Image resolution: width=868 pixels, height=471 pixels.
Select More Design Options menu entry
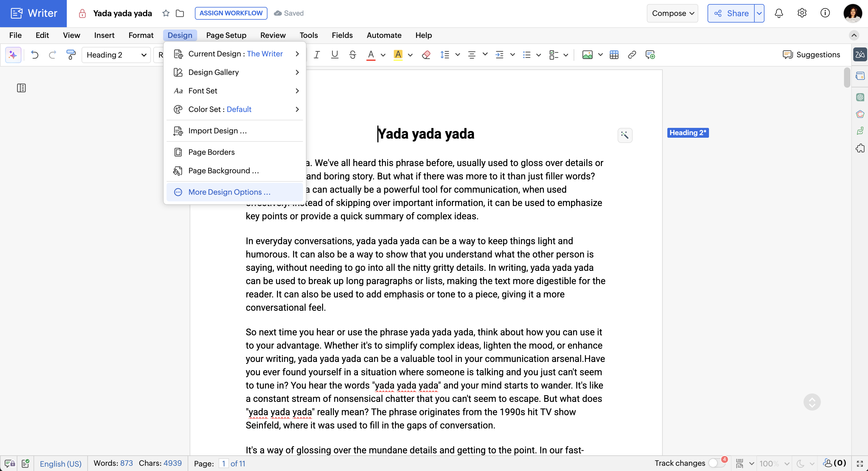(229, 192)
